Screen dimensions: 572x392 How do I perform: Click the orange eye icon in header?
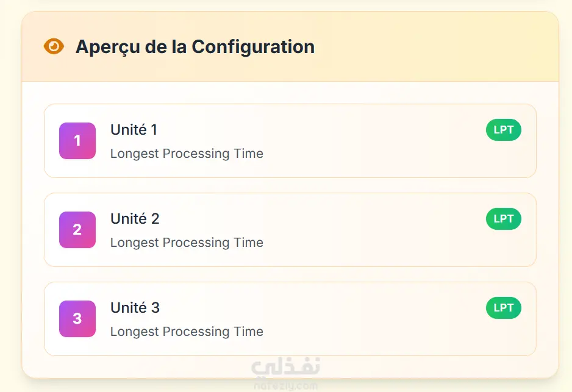[54, 46]
